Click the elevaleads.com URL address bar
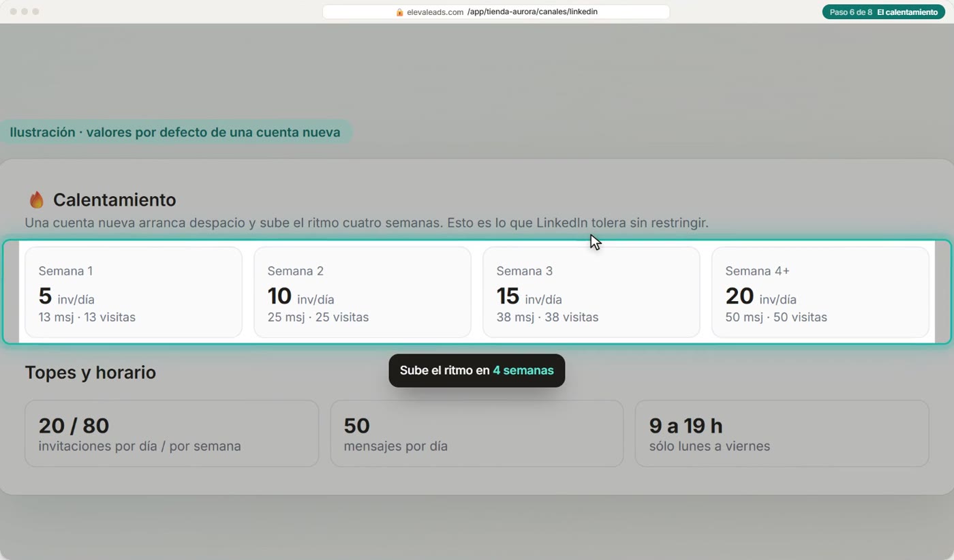 point(496,12)
